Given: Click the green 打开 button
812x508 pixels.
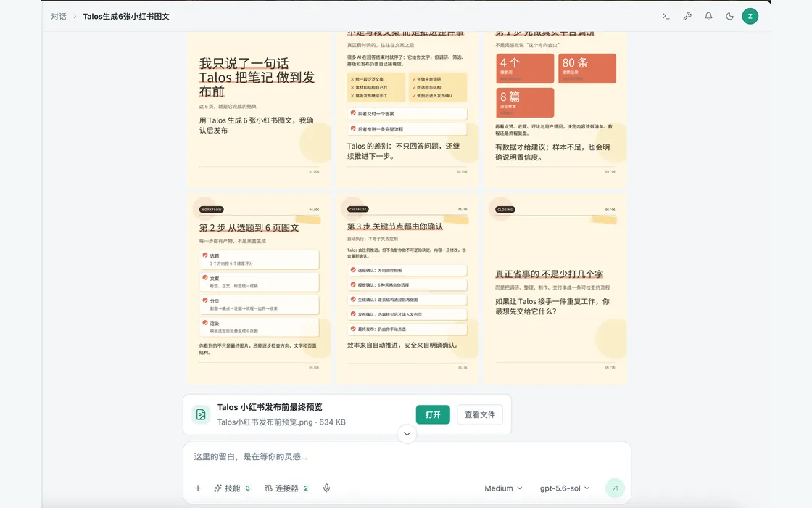Looking at the screenshot, I should coord(433,414).
